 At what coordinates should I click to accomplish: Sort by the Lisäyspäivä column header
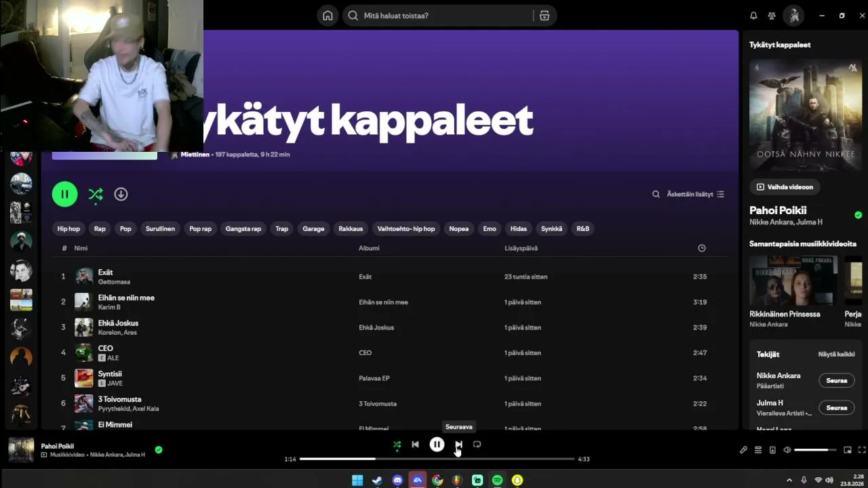(521, 248)
